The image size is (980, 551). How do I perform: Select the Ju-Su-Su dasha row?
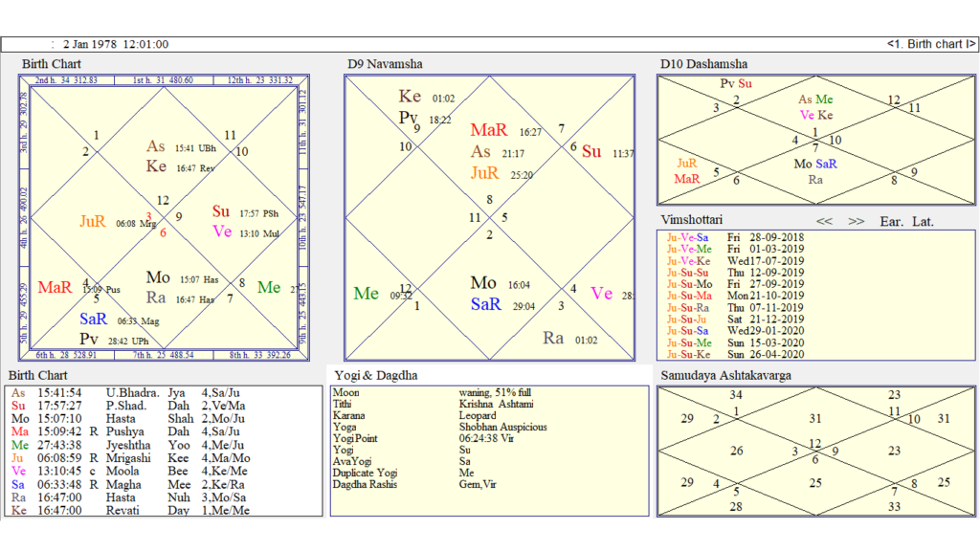[735, 273]
